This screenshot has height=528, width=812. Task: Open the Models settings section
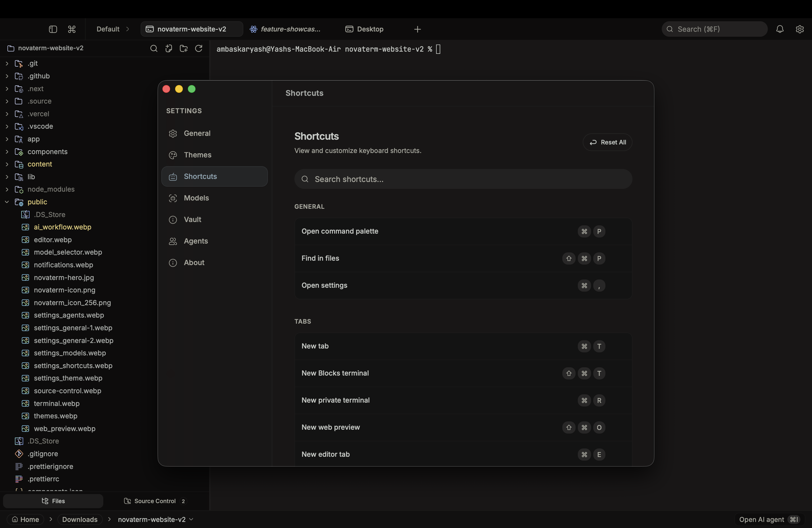pos(214,198)
